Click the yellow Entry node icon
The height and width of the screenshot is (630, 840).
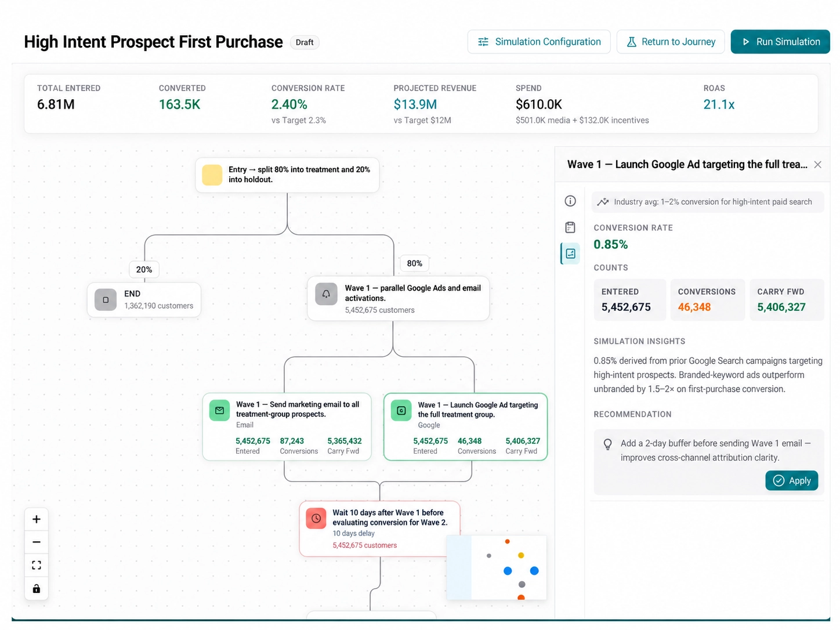point(212,175)
